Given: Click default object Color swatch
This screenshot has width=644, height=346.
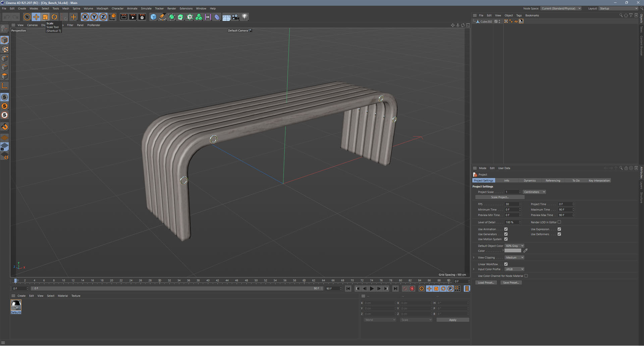Looking at the screenshot, I should (513, 251).
